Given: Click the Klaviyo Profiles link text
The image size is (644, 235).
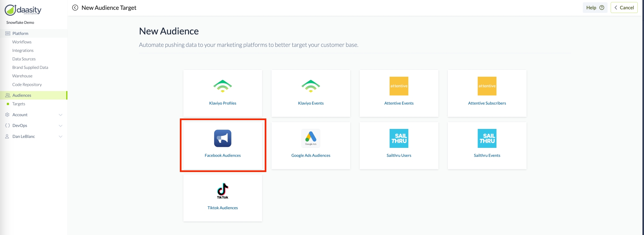Looking at the screenshot, I should coord(223,103).
